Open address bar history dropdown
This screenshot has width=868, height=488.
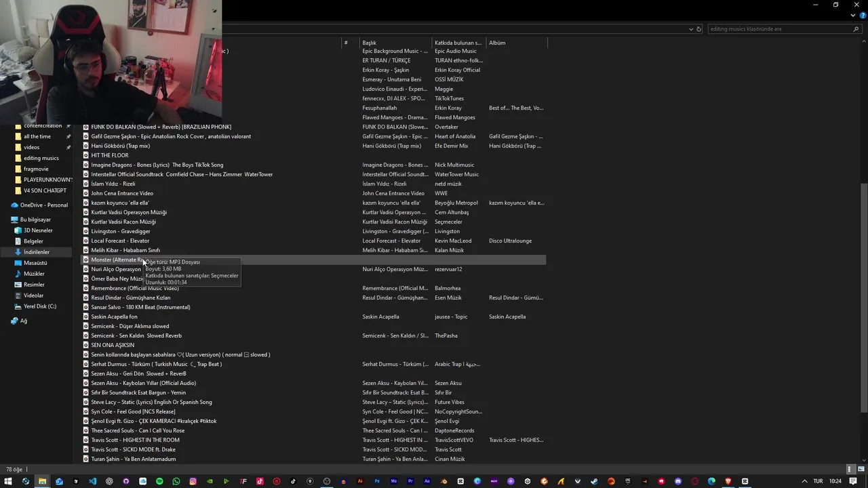point(691,29)
